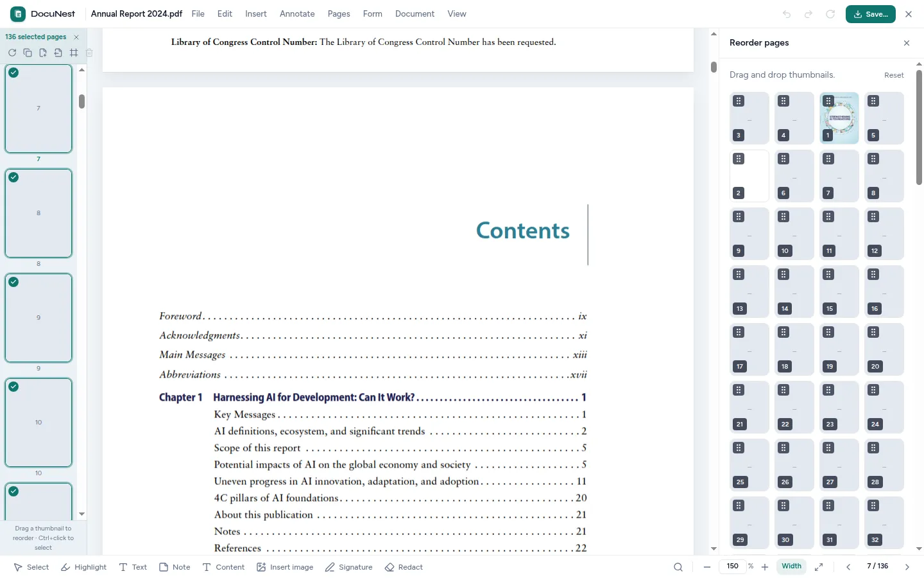The image size is (924, 578).
Task: Grab the drag handle on thumbnail 2
Action: (739, 159)
